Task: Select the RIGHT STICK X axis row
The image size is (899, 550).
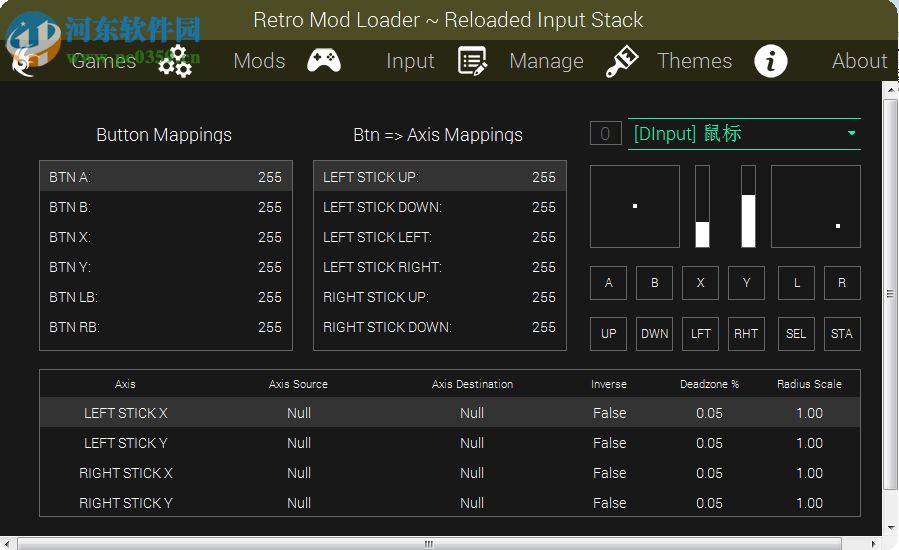Action: [x=450, y=473]
